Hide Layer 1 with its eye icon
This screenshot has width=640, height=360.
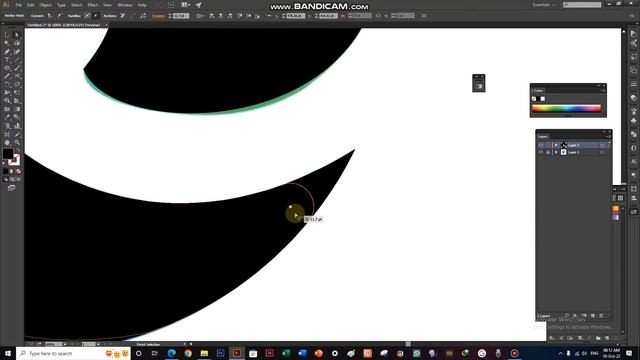tap(541, 152)
